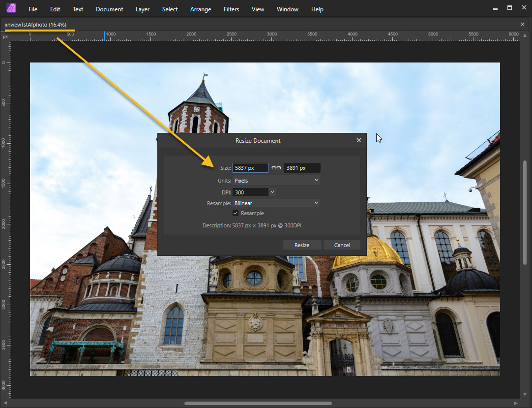Open the Units dropdown showing Pixels

pyautogui.click(x=276, y=181)
